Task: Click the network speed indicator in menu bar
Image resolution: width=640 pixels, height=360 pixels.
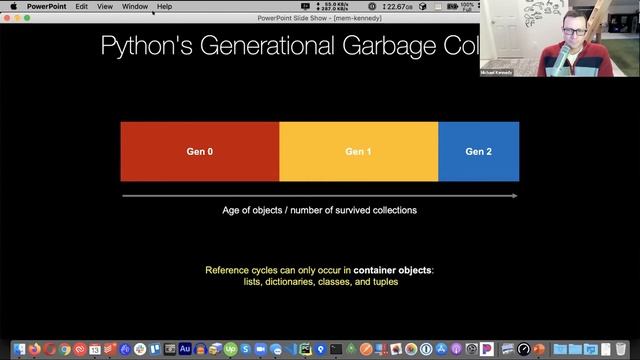Action: (x=333, y=7)
